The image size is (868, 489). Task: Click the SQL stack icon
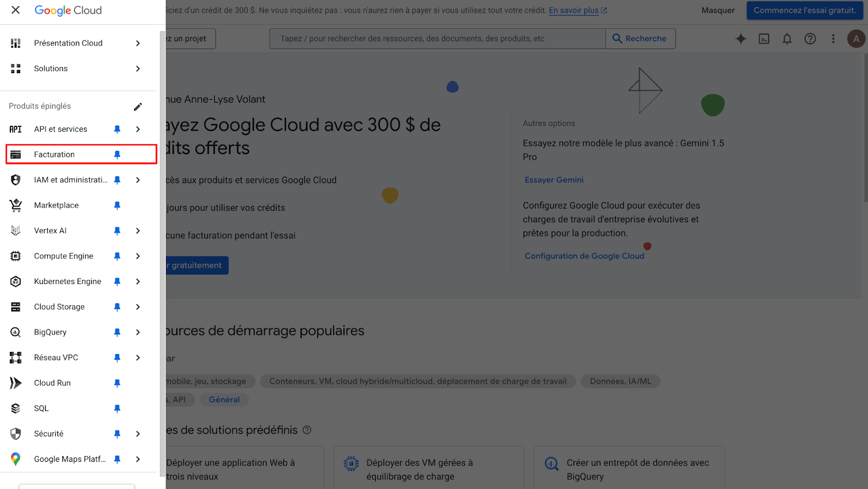point(16,408)
